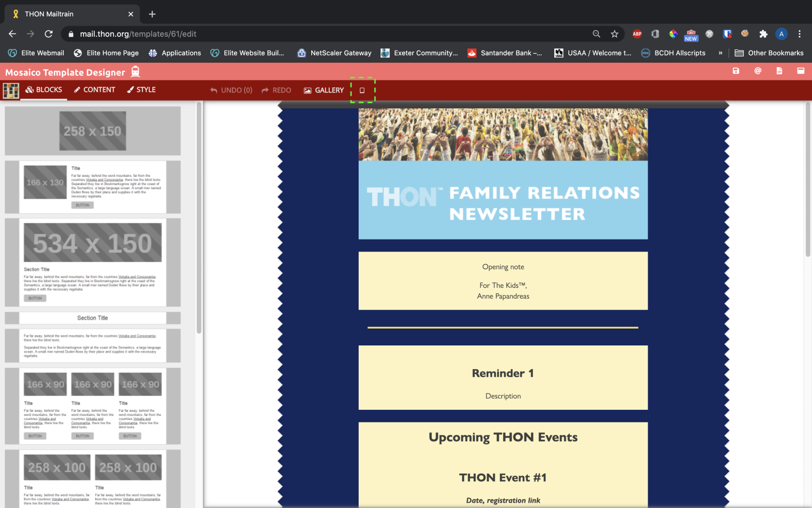The image size is (812, 508).
Task: Click the REDO button
Action: click(276, 90)
